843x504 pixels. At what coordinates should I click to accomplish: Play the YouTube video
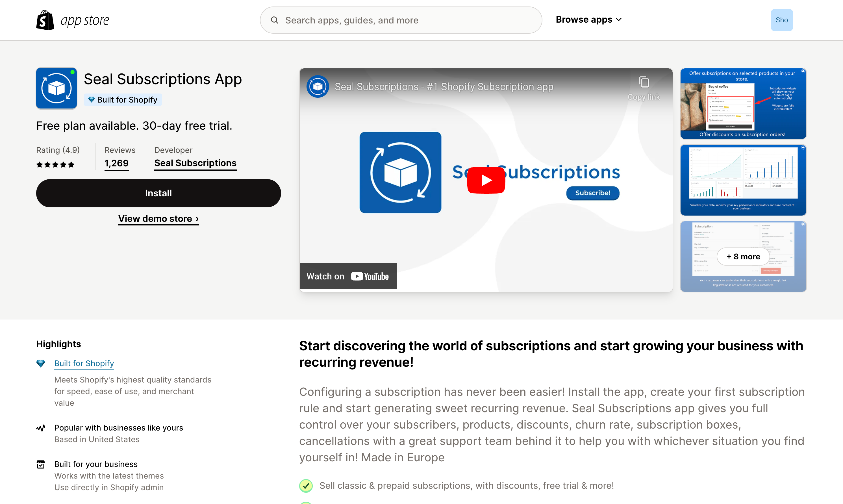click(x=486, y=180)
